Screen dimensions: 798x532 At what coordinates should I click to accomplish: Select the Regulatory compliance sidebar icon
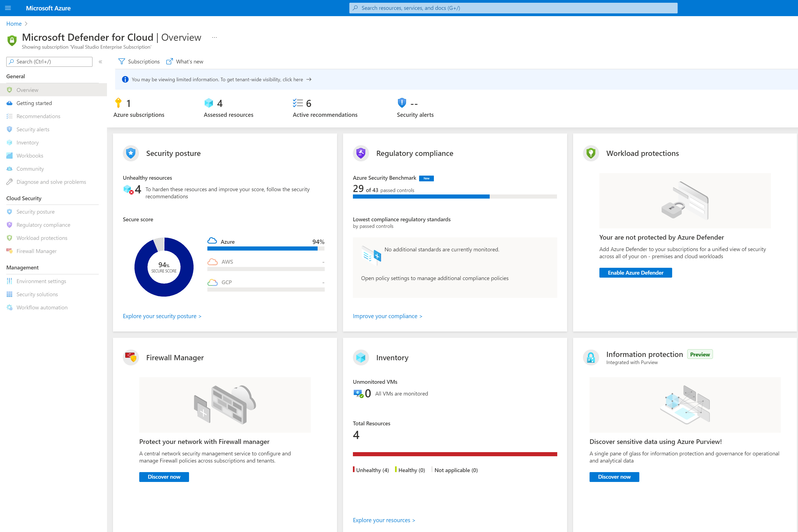pos(10,225)
